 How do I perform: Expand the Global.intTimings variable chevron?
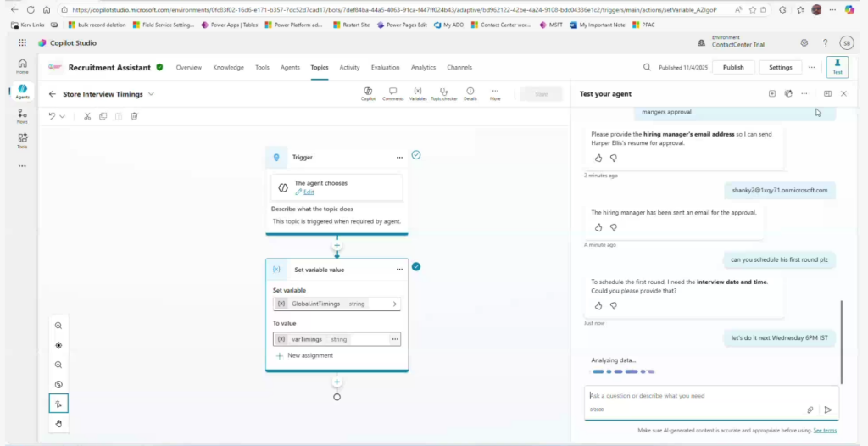[394, 304]
